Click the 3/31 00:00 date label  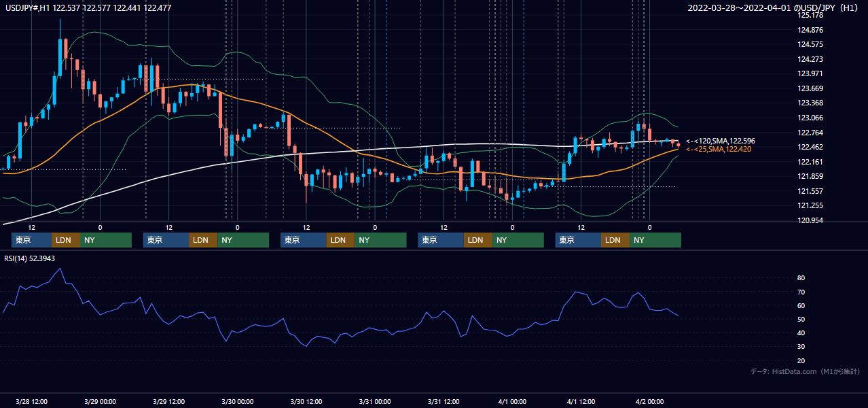click(375, 402)
